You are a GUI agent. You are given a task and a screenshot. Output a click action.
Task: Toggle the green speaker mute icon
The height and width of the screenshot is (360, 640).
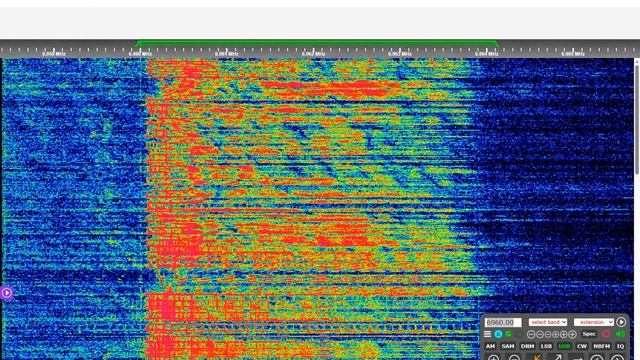click(x=620, y=334)
